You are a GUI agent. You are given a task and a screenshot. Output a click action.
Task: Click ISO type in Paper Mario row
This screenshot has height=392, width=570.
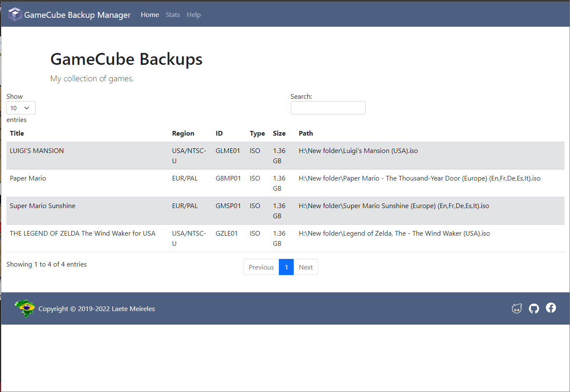tap(255, 178)
